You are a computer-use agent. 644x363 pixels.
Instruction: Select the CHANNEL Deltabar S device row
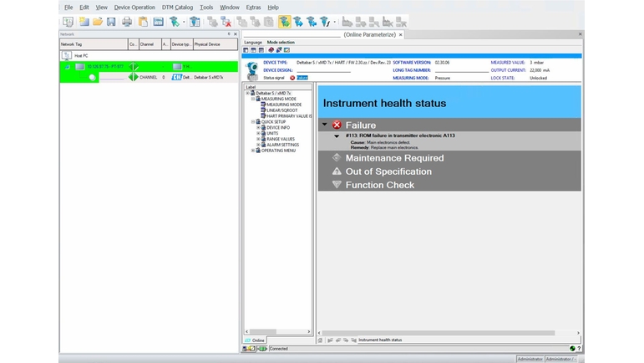(x=149, y=77)
